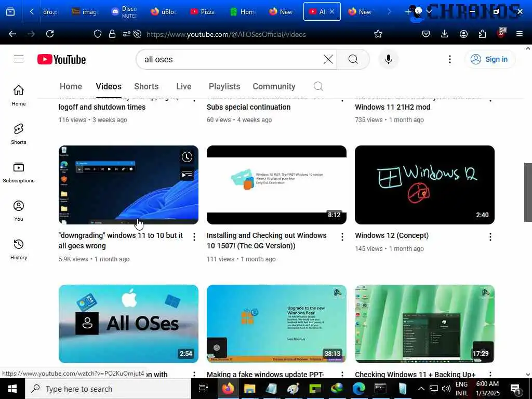Bookmark this page with the star
Image resolution: width=532 pixels, height=399 pixels.
[x=378, y=34]
